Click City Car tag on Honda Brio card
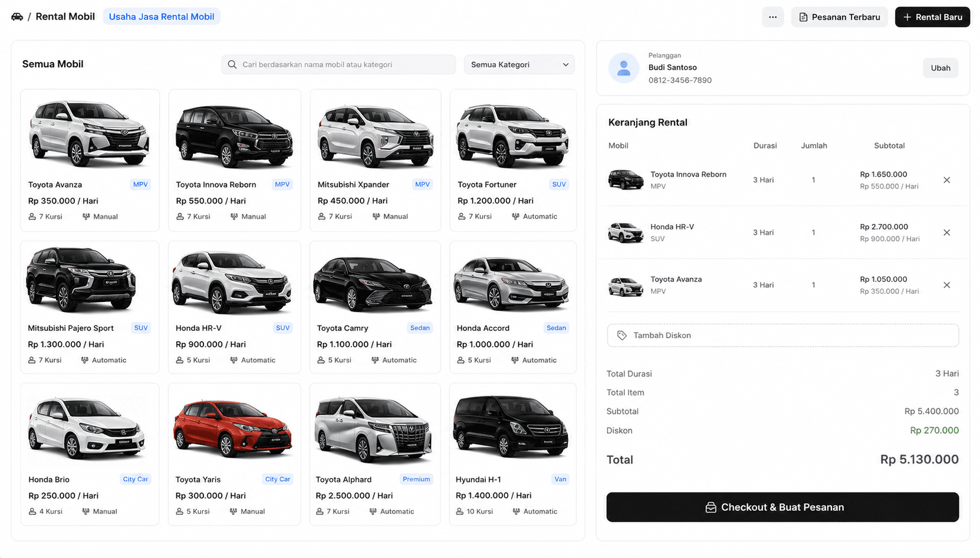The width and height of the screenshot is (980, 558). pyautogui.click(x=136, y=480)
